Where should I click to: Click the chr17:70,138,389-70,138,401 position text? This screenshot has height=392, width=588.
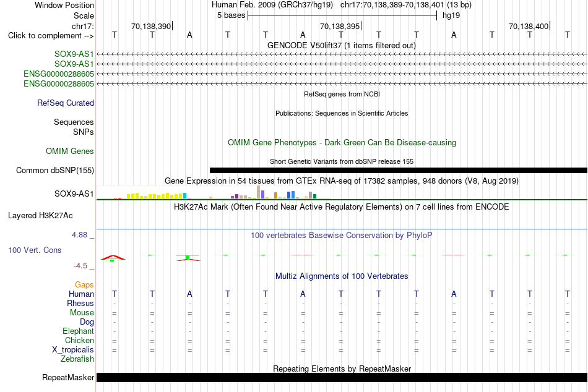tap(406, 5)
